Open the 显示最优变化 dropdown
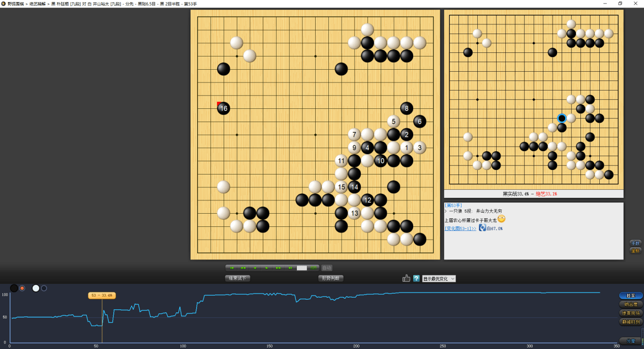This screenshot has width=644, height=349. [x=439, y=279]
